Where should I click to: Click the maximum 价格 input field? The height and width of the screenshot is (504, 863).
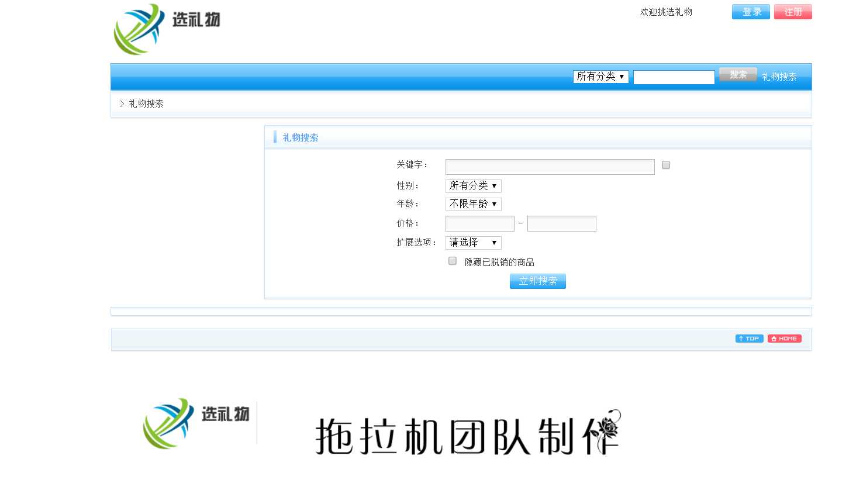coord(562,223)
